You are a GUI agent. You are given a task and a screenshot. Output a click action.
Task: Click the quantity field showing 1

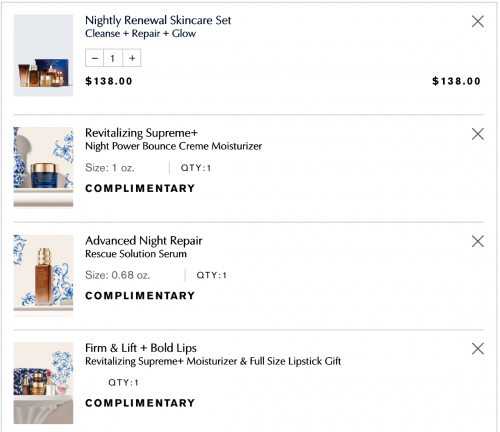click(x=113, y=58)
